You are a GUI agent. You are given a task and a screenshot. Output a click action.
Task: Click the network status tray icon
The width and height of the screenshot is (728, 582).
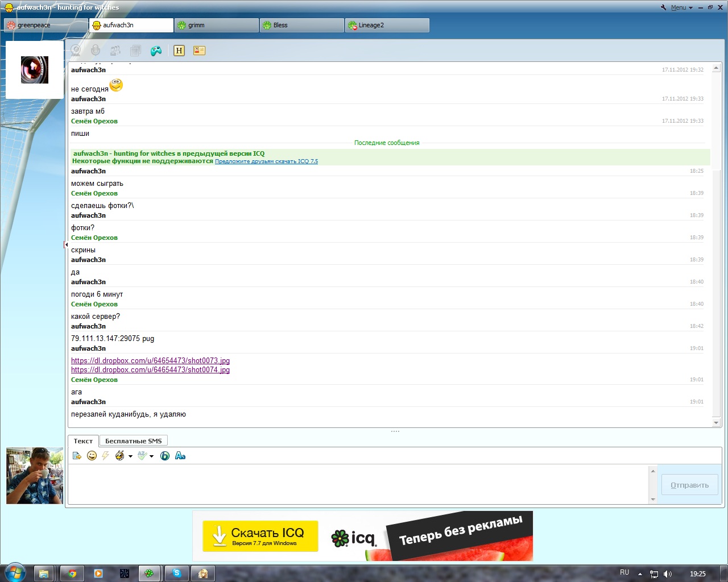click(x=654, y=574)
